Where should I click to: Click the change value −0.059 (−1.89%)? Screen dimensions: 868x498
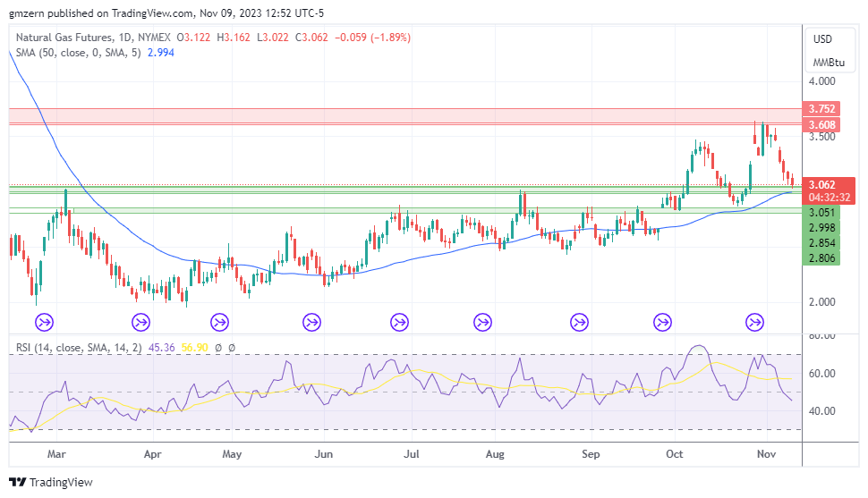(372, 38)
